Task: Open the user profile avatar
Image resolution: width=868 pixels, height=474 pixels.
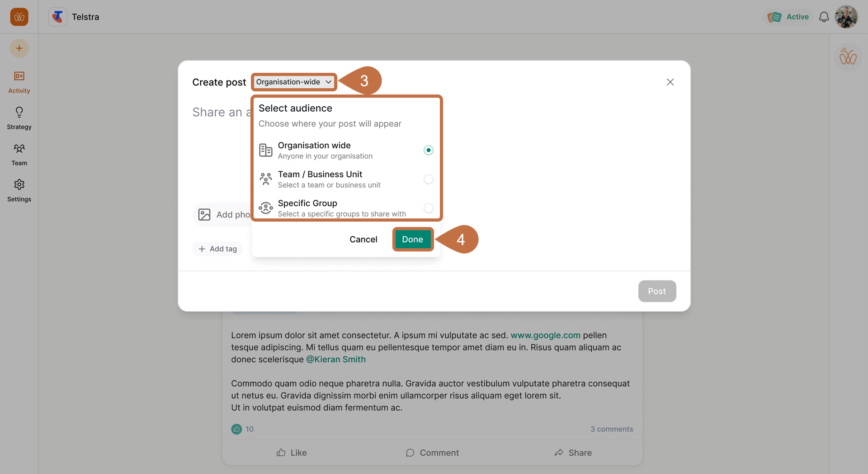Action: click(x=846, y=17)
